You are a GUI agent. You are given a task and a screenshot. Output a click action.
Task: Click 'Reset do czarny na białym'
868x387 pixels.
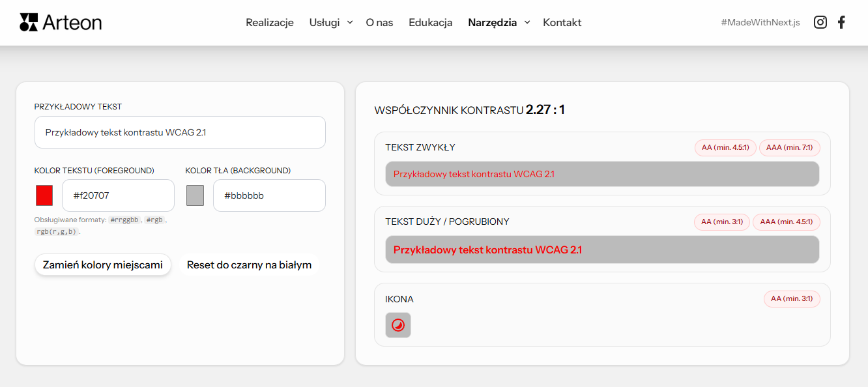pos(250,265)
